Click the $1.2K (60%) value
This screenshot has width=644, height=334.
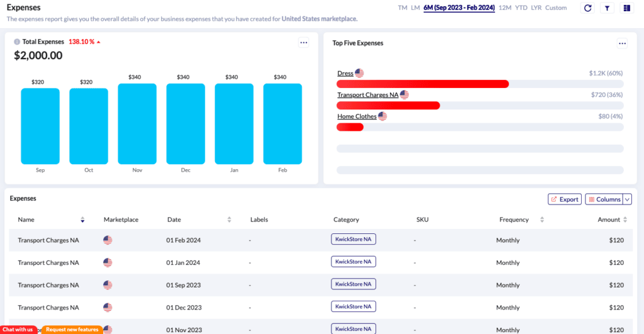click(x=606, y=73)
